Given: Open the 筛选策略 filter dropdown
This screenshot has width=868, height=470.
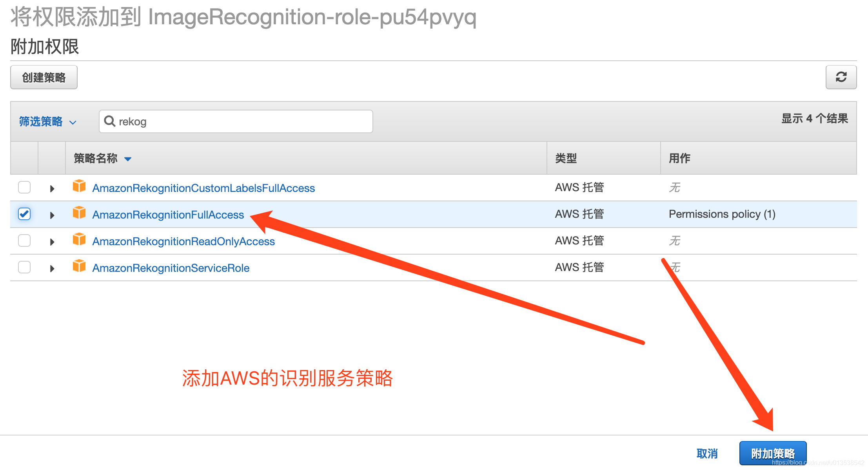Looking at the screenshot, I should click(x=47, y=122).
